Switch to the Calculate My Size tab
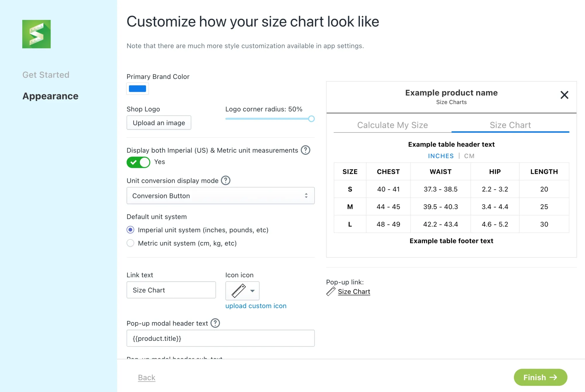Image resolution: width=585 pixels, height=392 pixels. (392, 125)
